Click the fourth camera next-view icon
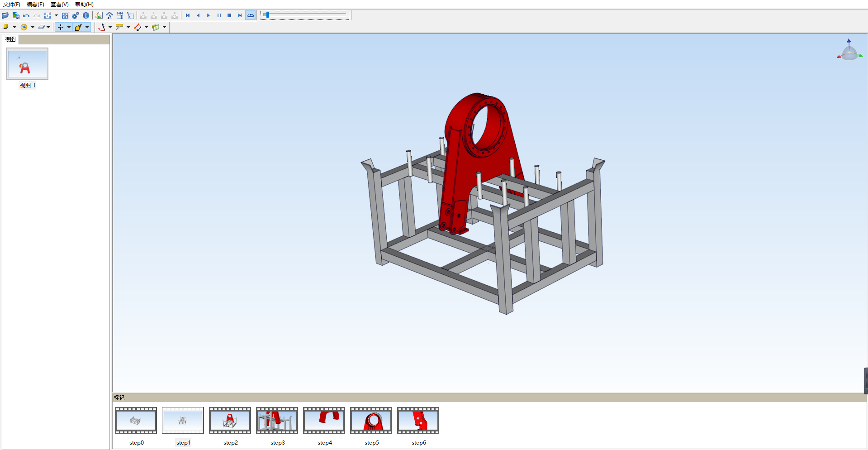This screenshot has height=450, width=868. click(175, 15)
